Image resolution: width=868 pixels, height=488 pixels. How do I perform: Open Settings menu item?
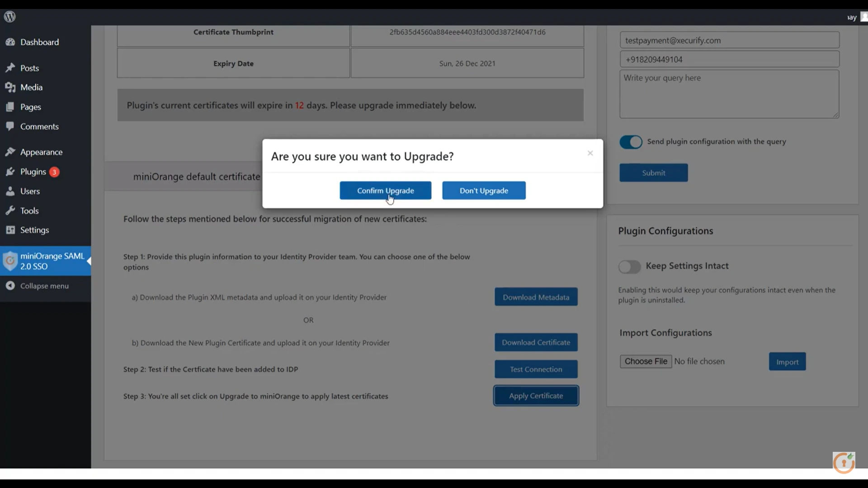[x=45, y=230]
